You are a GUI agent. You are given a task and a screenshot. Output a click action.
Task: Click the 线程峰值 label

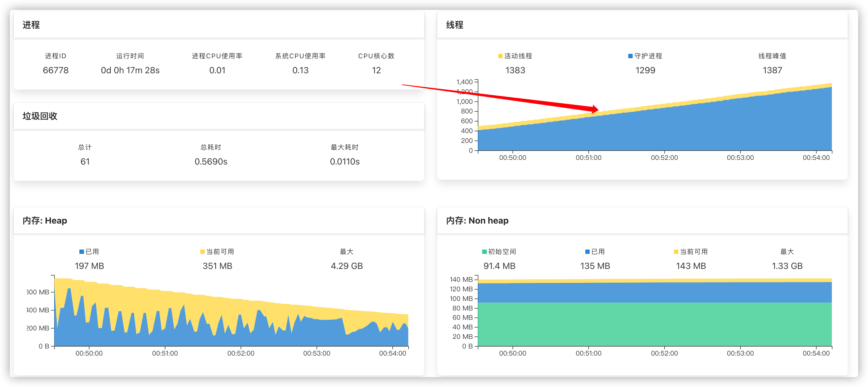pyautogui.click(x=772, y=56)
